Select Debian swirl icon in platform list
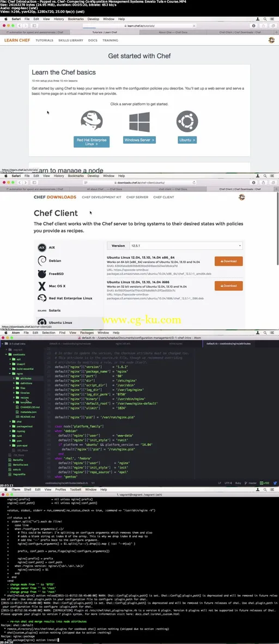Image resolution: width=279 pixels, height=644 pixels. [41, 260]
